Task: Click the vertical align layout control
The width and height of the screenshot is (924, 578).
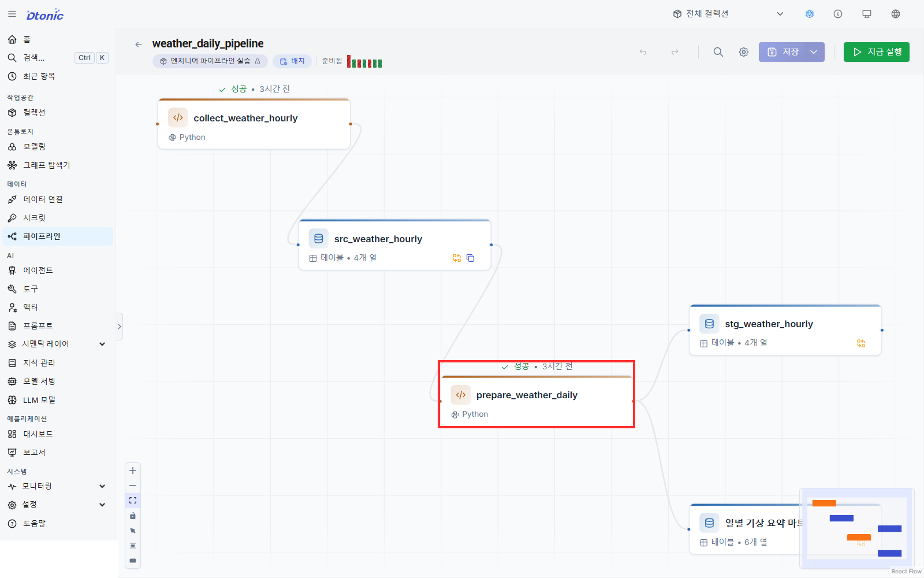Action: tap(133, 546)
